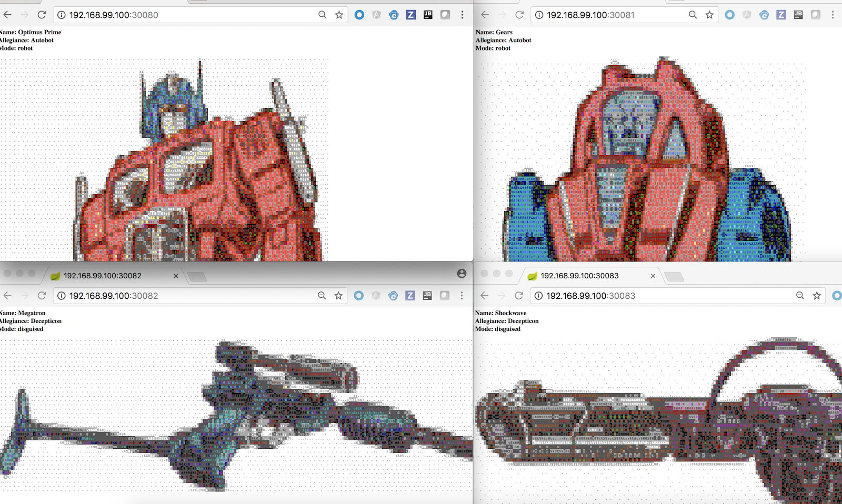Go back in the 30083 window
Image resolution: width=842 pixels, height=504 pixels.
tap(485, 296)
